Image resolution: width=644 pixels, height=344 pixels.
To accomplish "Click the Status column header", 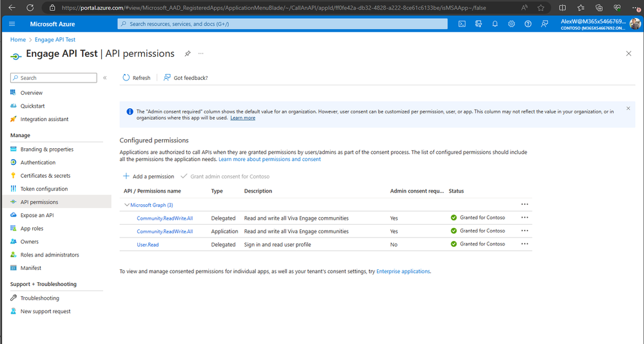I will coord(456,191).
